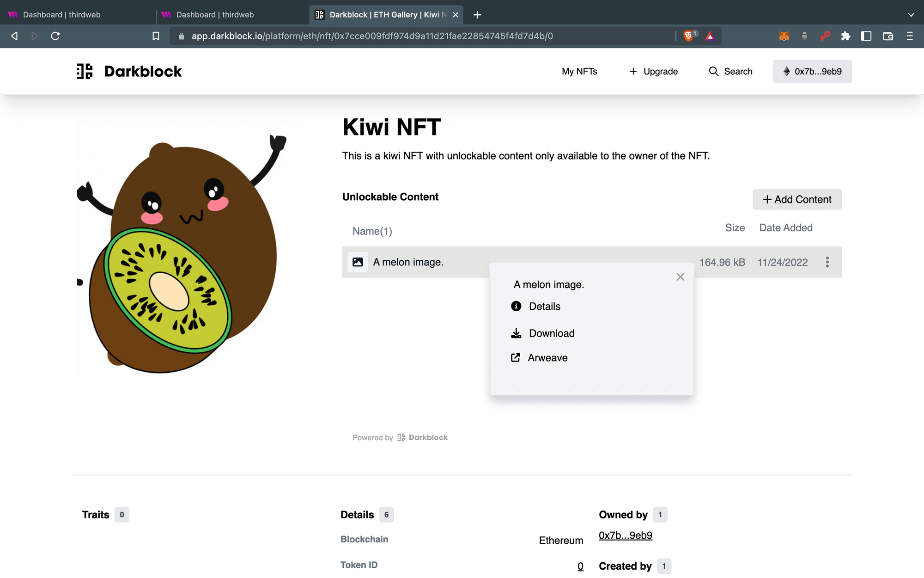
Task: Select Details in the popup menu
Action: click(544, 306)
